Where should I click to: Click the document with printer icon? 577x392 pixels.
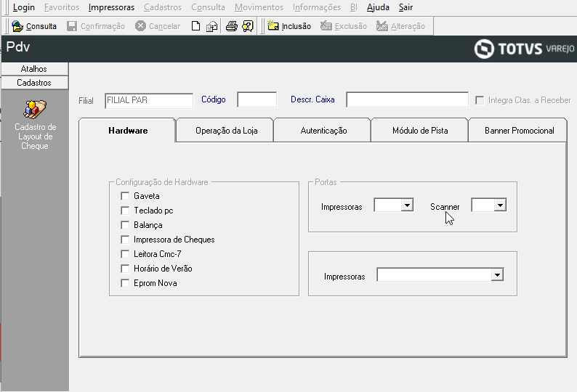[212, 26]
